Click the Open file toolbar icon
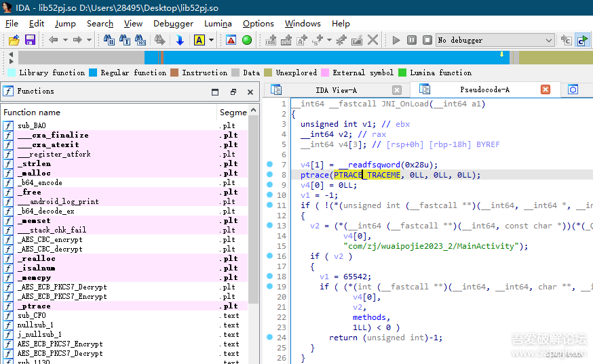The width and height of the screenshot is (593, 364). [x=14, y=40]
